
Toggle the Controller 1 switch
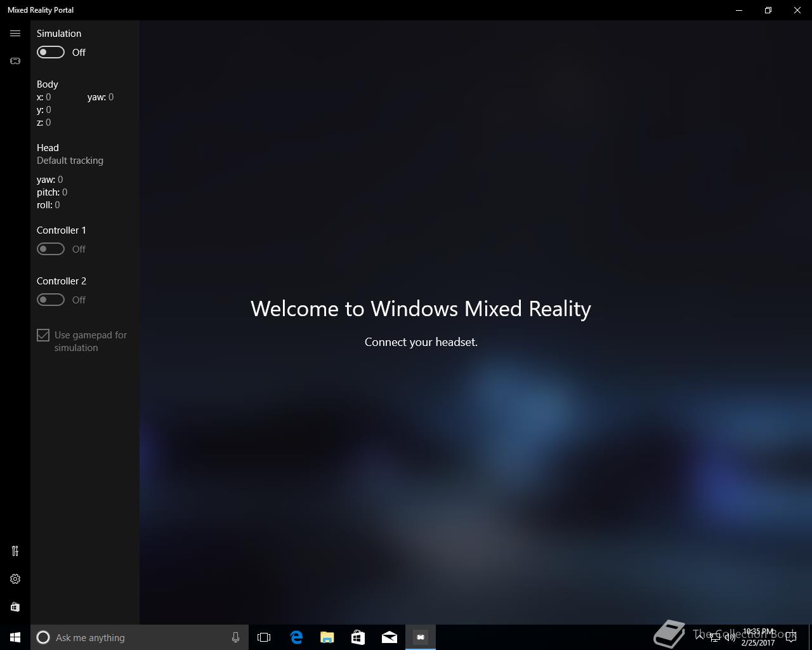tap(51, 249)
